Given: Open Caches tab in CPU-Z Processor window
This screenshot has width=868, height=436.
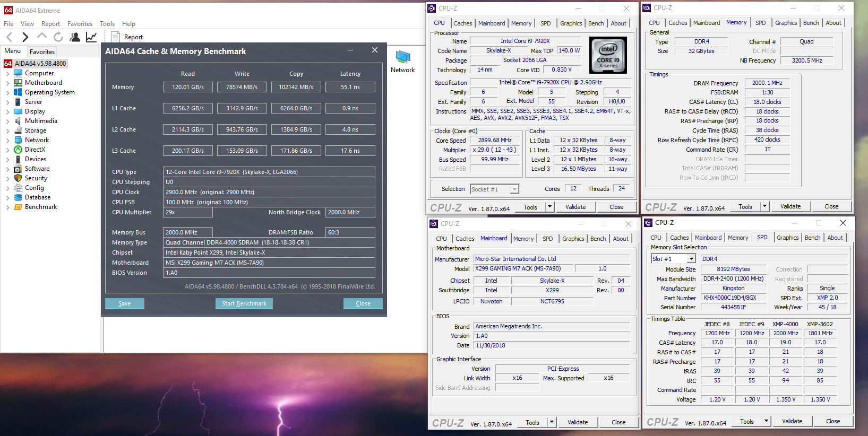Looking at the screenshot, I should pos(462,23).
